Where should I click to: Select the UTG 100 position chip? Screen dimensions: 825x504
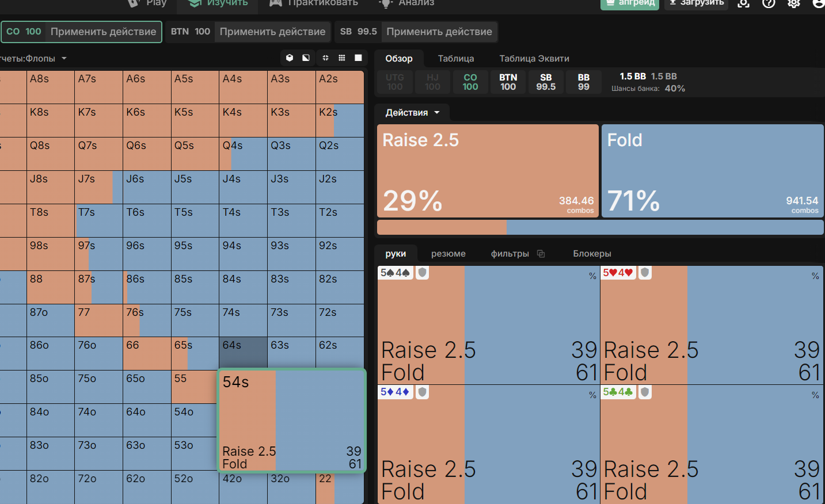point(395,82)
